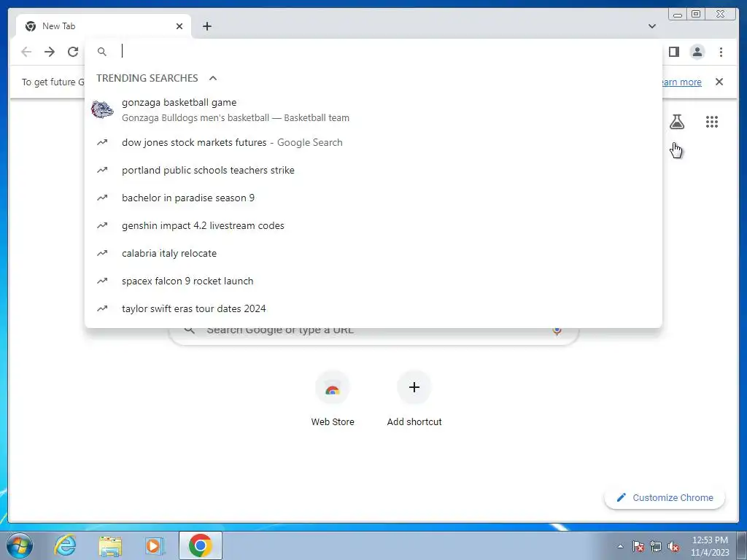Choose genshin impact 4.2 livestream codes
747x560 pixels.
[373, 225]
